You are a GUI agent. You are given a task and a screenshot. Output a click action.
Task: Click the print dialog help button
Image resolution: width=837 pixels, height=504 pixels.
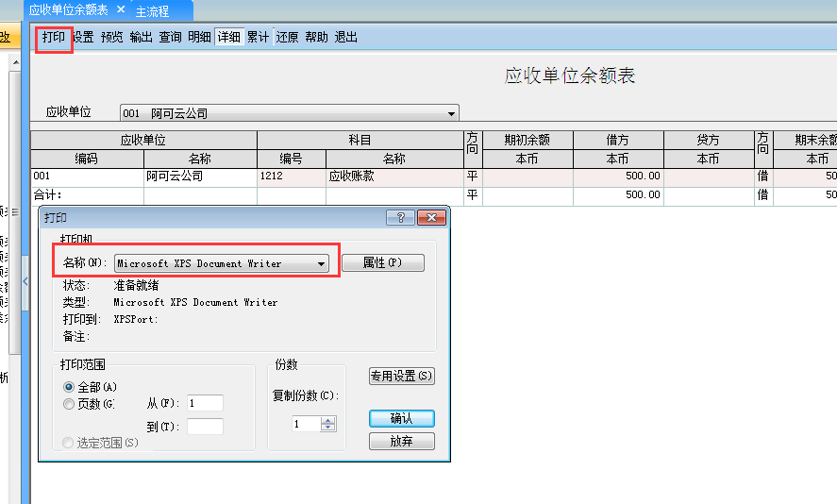[x=400, y=217]
